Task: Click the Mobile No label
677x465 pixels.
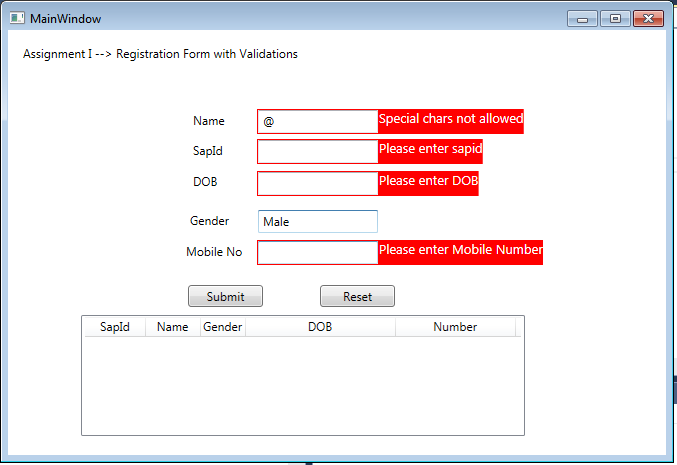Action: tap(214, 252)
